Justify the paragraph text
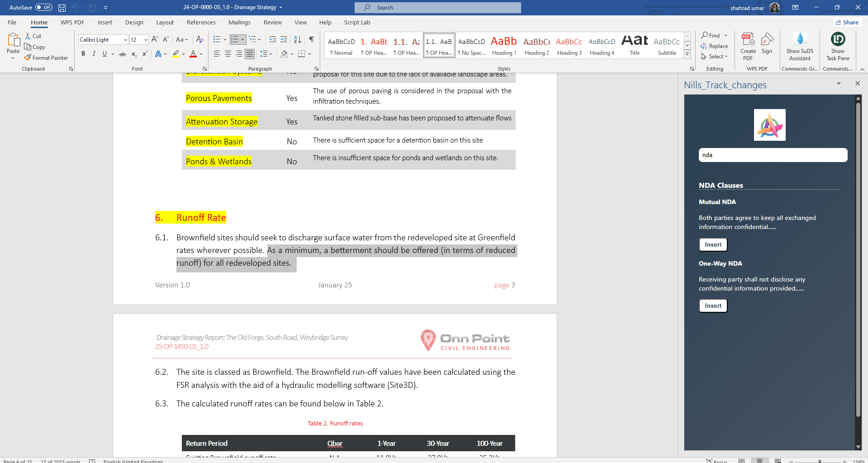The height and width of the screenshot is (463, 868). (250, 54)
